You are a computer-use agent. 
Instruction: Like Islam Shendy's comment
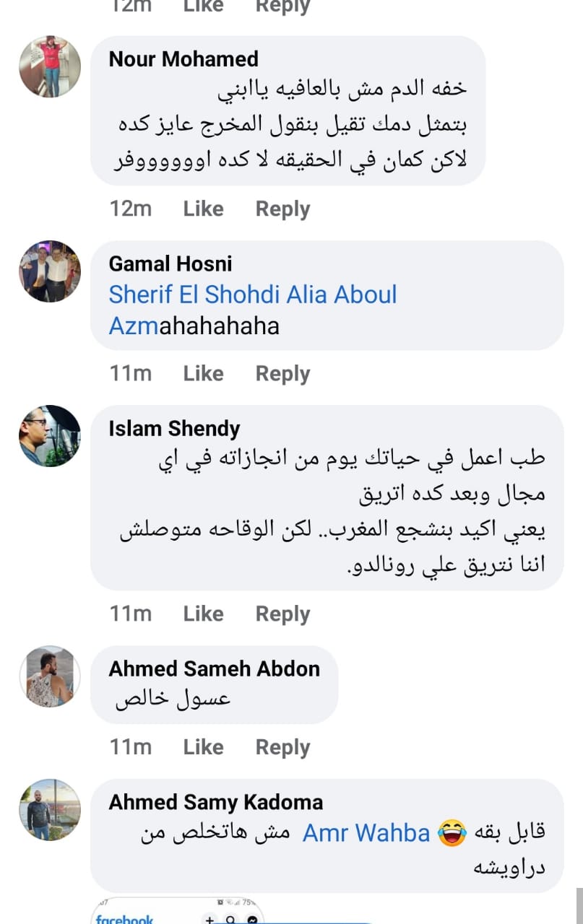[203, 614]
